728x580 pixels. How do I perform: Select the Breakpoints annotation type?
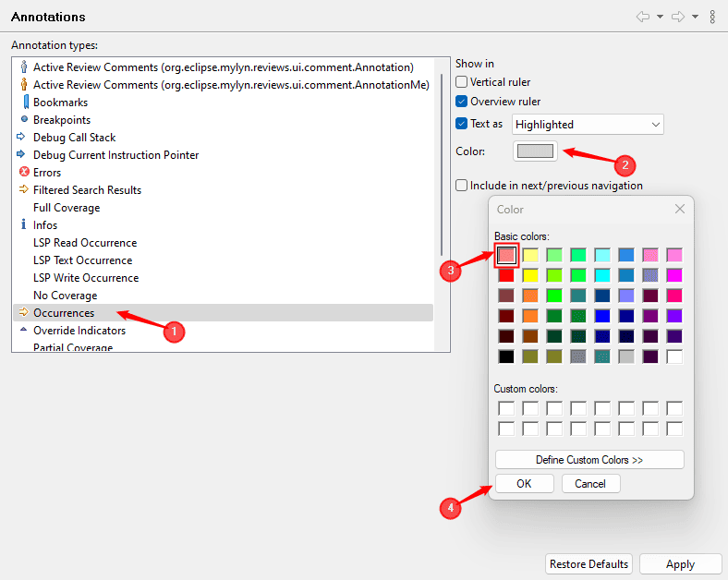[x=224, y=120]
